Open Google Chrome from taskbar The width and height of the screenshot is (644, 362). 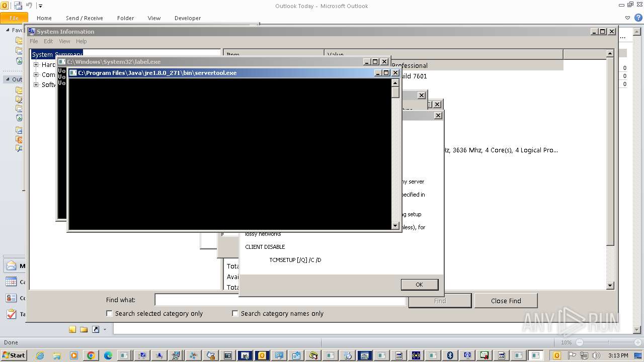[91, 355]
